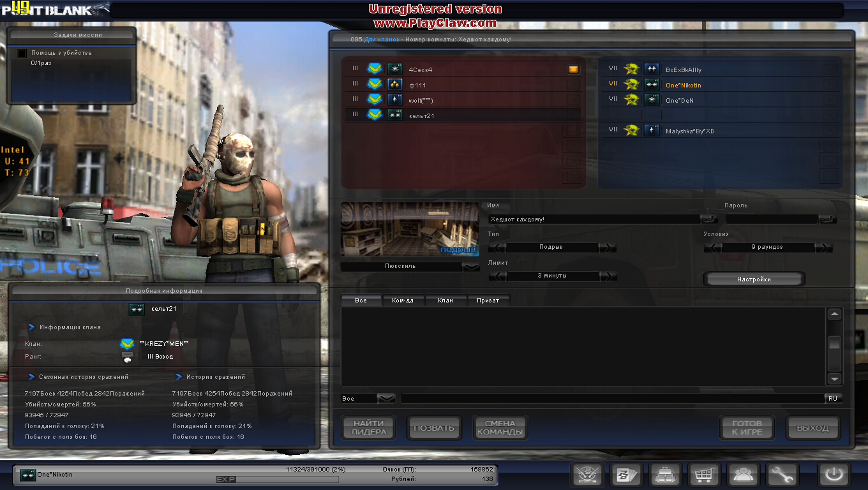This screenshot has height=490, width=868.
Task: Click the rank badge next to BcExBkAllly
Action: 652,69
